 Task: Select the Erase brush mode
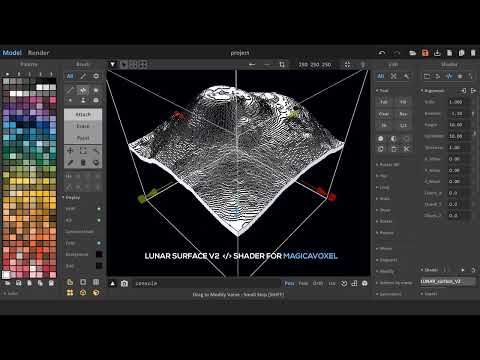point(83,126)
